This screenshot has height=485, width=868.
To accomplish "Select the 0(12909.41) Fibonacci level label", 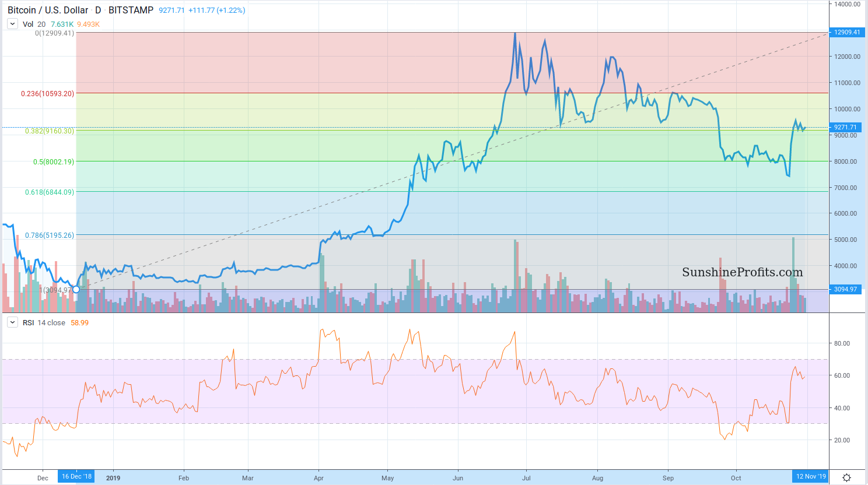I will (54, 33).
